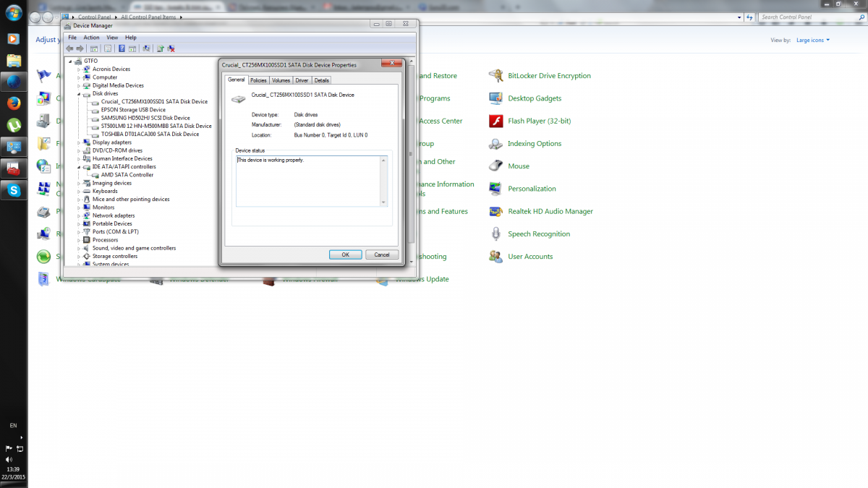Image resolution: width=868 pixels, height=488 pixels.
Task: Open the Desktop Gadgets icon
Action: 495,98
